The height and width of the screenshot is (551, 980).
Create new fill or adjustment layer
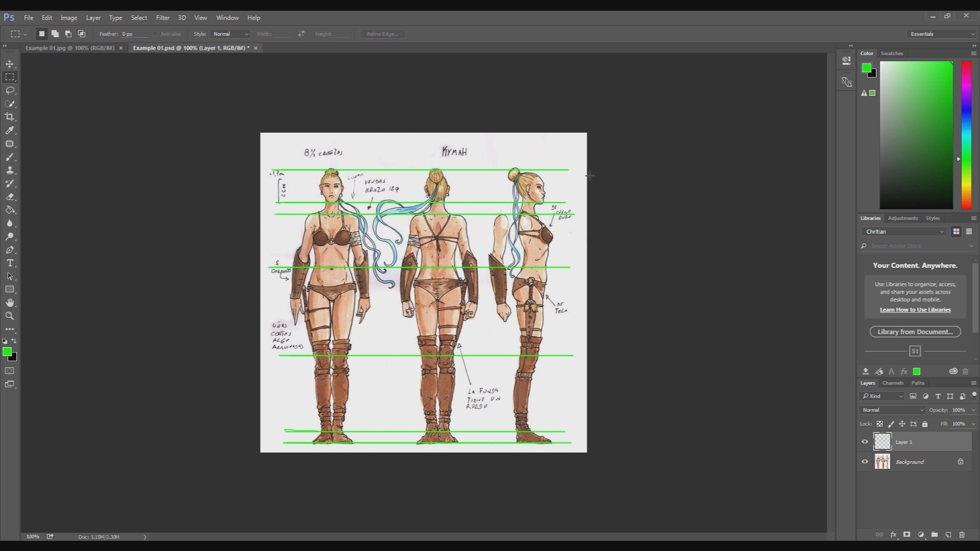[x=921, y=535]
